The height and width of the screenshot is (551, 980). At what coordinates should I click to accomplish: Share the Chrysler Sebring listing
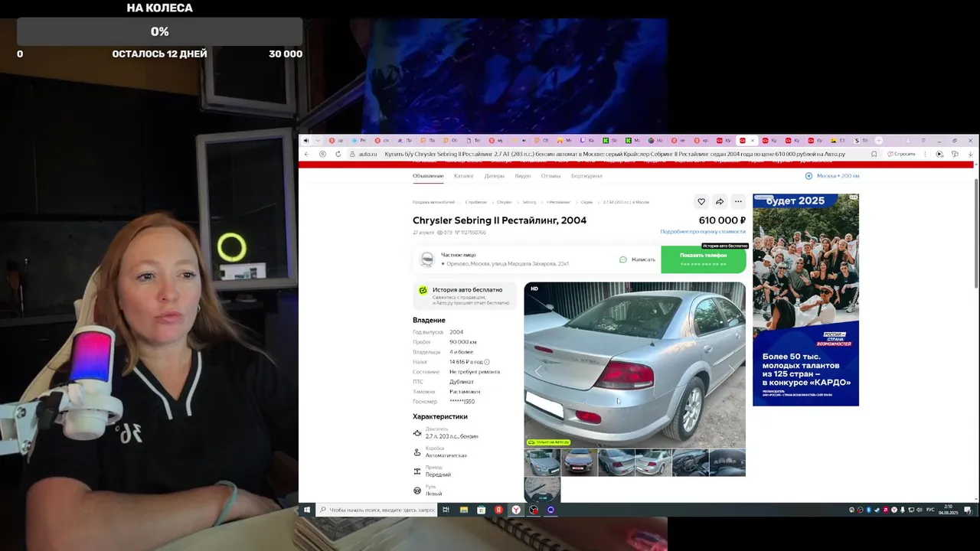pyautogui.click(x=720, y=201)
